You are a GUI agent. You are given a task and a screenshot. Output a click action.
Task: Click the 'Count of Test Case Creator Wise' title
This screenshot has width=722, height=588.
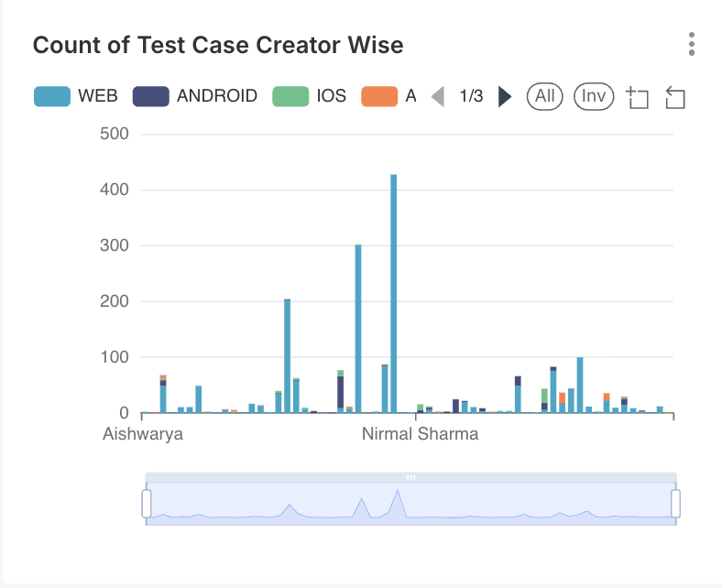click(x=218, y=45)
